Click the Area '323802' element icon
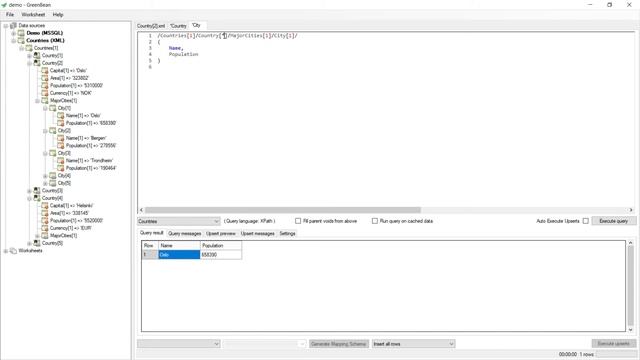This screenshot has height=360, width=640. pyautogui.click(x=45, y=78)
